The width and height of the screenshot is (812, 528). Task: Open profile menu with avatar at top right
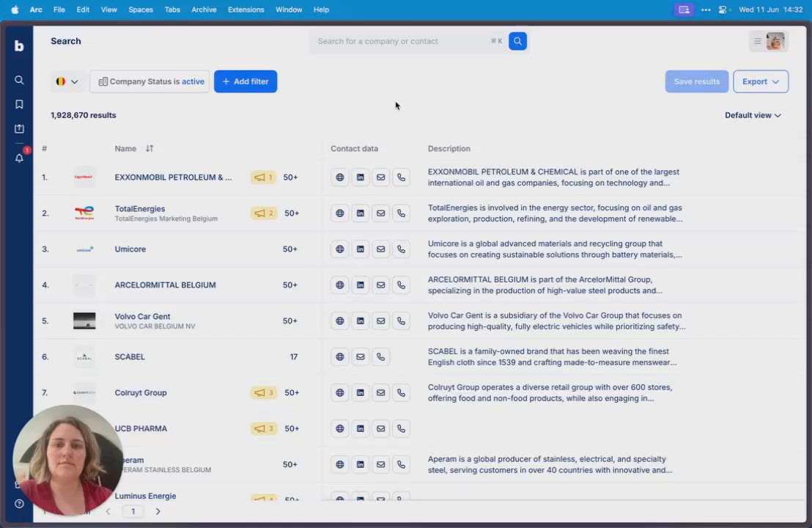[x=769, y=41]
